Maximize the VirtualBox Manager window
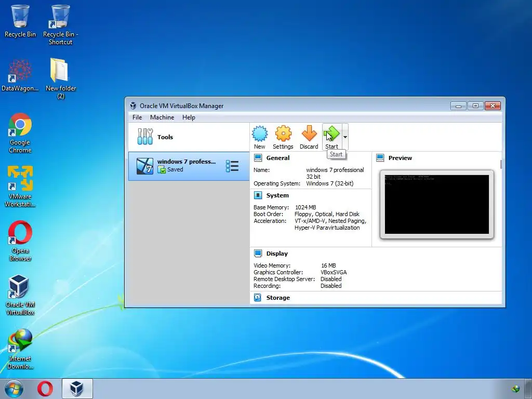This screenshot has height=399, width=532. (x=475, y=106)
